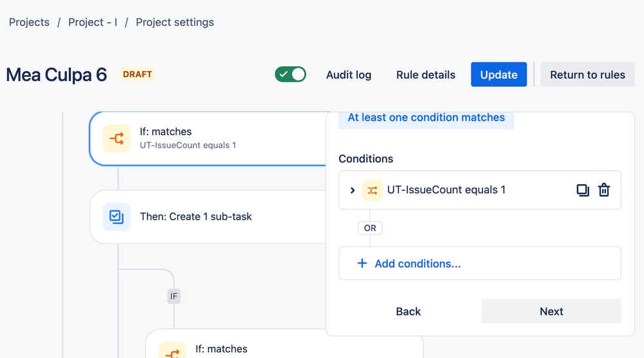Delete the UT-IssueCount condition via trash icon

click(604, 191)
